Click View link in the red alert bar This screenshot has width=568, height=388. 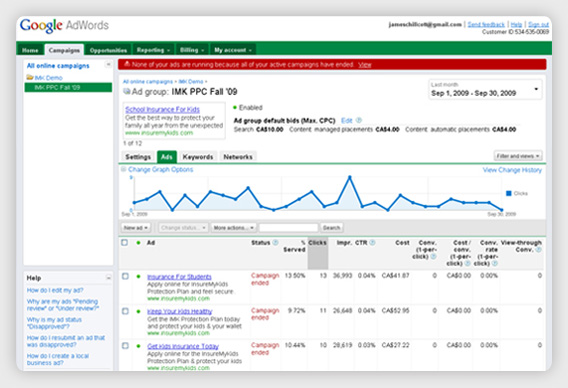365,64
